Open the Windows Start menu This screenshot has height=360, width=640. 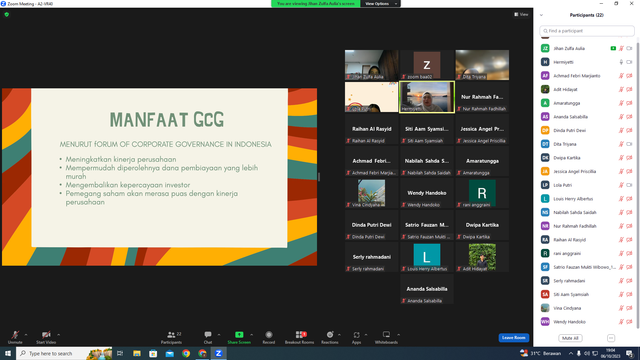click(7, 353)
